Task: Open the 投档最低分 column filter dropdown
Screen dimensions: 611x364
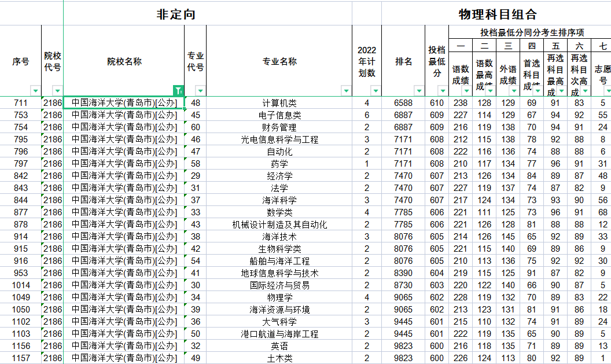Action: 443,91
